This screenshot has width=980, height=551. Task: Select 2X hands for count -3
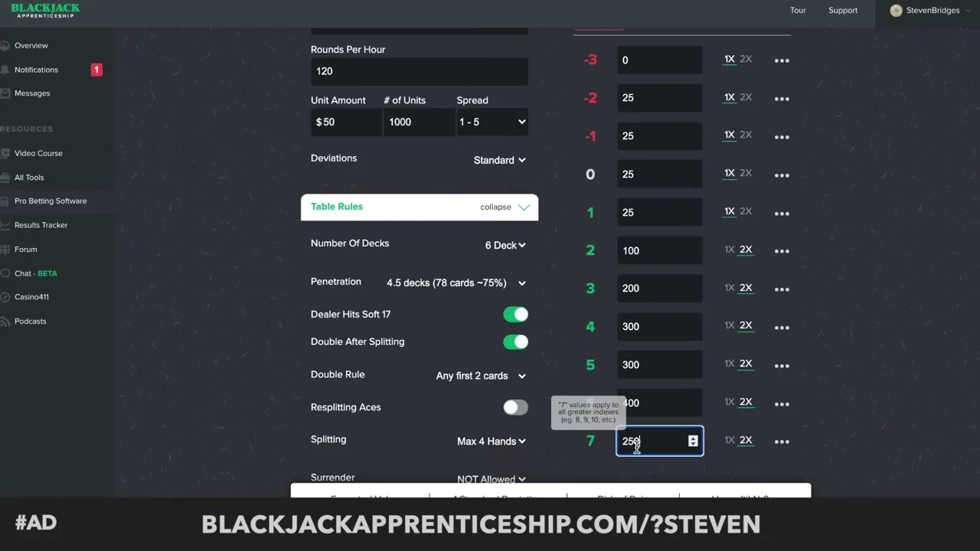pos(746,59)
